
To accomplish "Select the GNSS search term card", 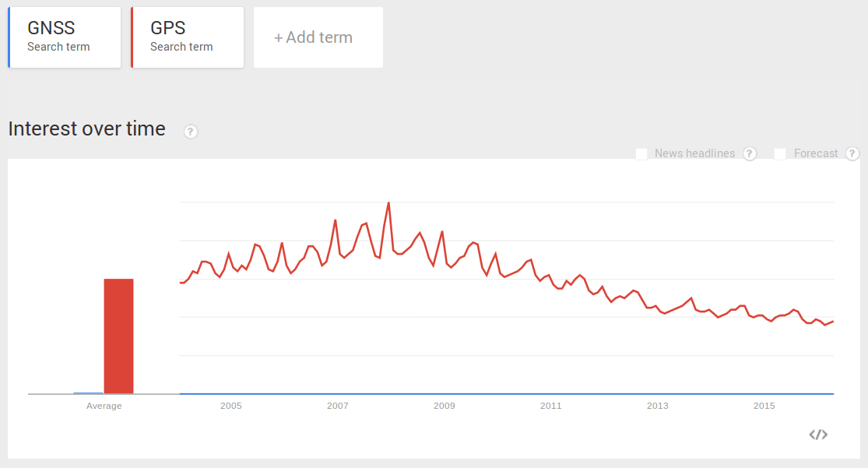I will [x=64, y=37].
